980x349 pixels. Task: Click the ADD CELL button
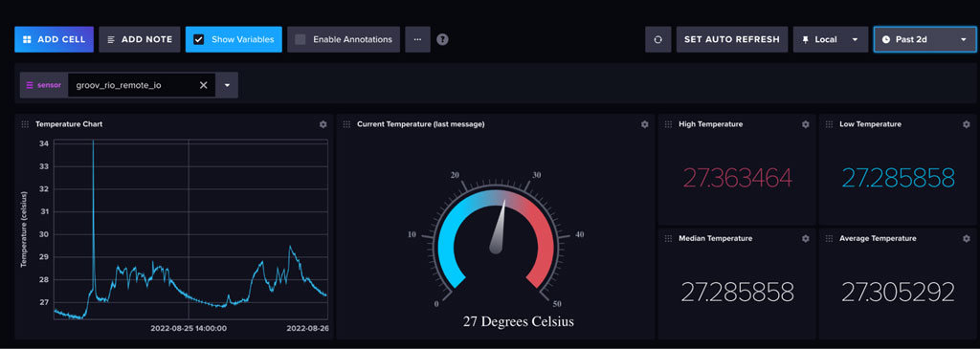(55, 39)
